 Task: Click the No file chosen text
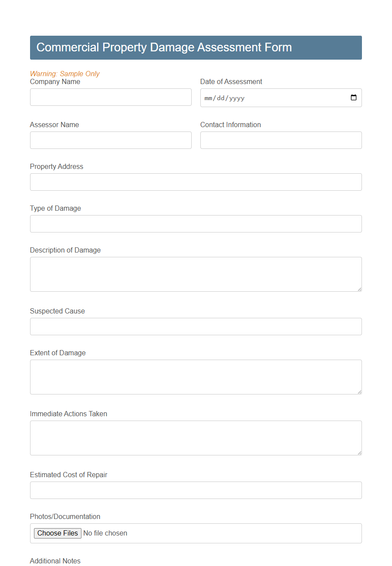(x=105, y=533)
